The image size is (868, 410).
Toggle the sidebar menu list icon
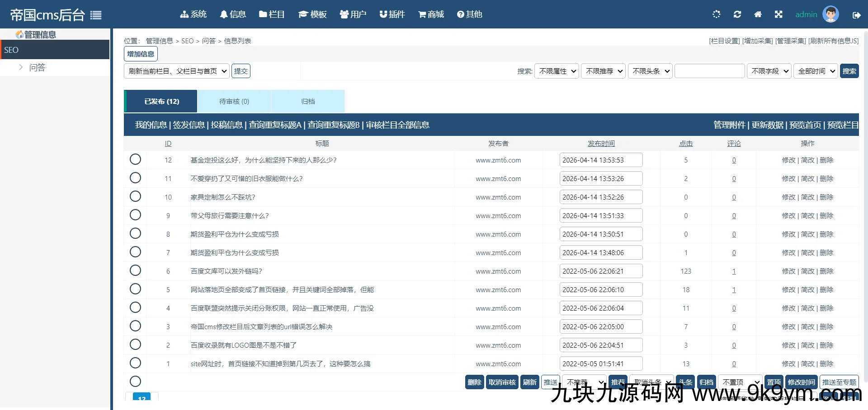tap(96, 15)
